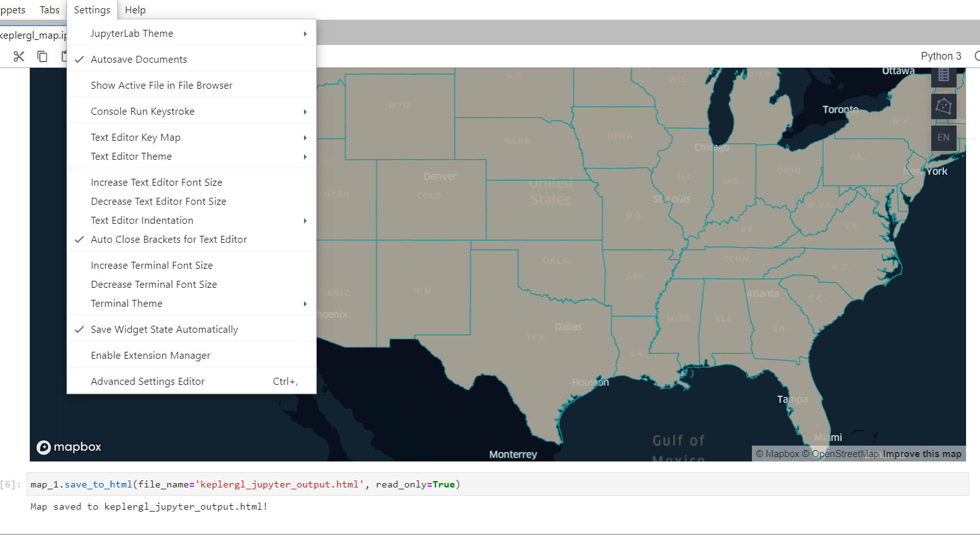Toggle Save Widget State Automatically
The height and width of the screenshot is (535, 980).
(x=164, y=329)
